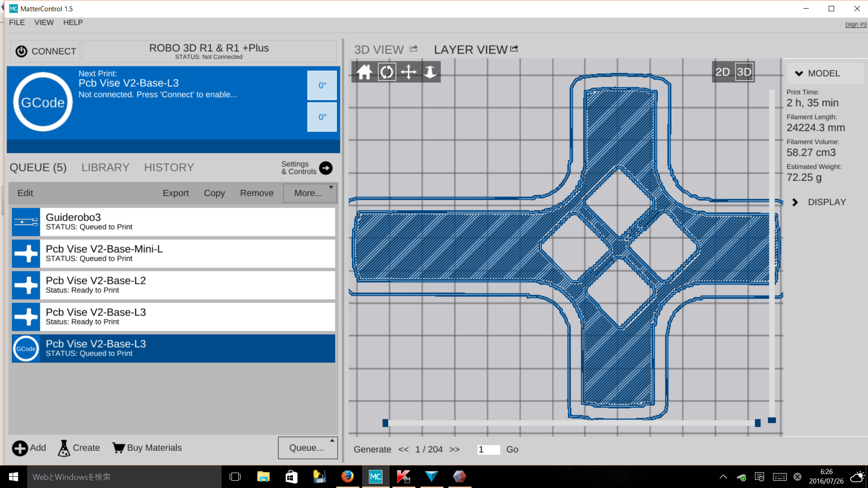Viewport: 868px width, 488px height.
Task: Click the Guiderobo3 item thumbnail
Action: (26, 222)
